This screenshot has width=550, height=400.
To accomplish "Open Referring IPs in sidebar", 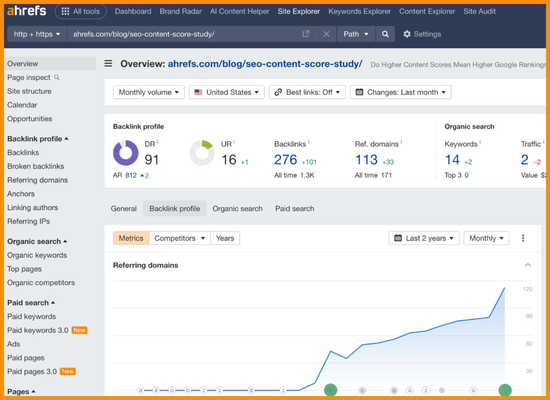I will pos(28,221).
